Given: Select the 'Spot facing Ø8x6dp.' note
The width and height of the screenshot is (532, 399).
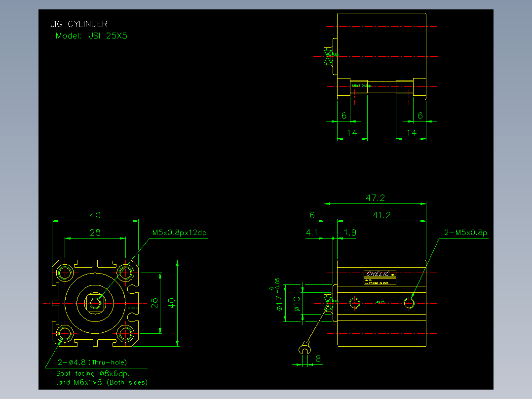Looking at the screenshot, I should (x=93, y=373).
